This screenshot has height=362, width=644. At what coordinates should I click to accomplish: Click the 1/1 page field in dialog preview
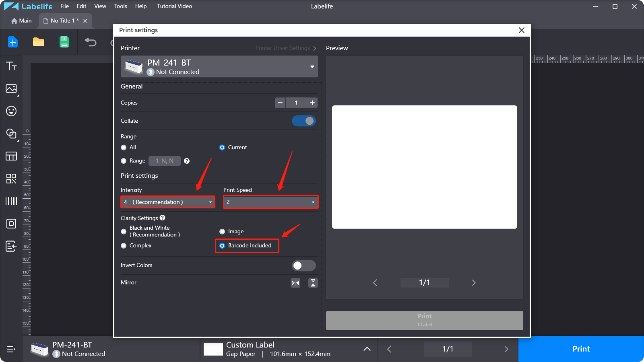pyautogui.click(x=425, y=283)
